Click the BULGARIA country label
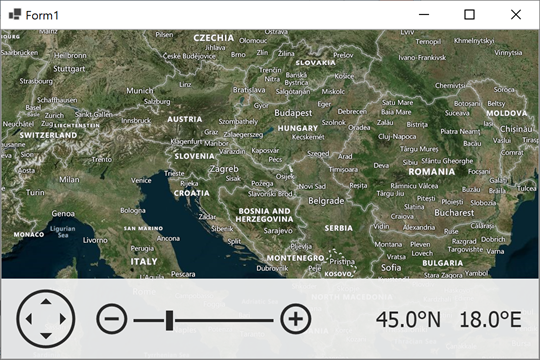The width and height of the screenshot is (540, 360). (x=443, y=263)
